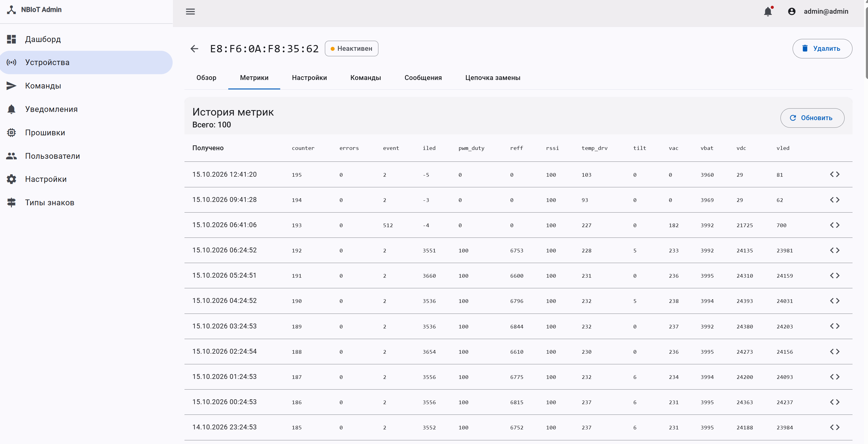
Task: Show raw data for 15.10.2026 06:24:52 row
Action: 835,250
